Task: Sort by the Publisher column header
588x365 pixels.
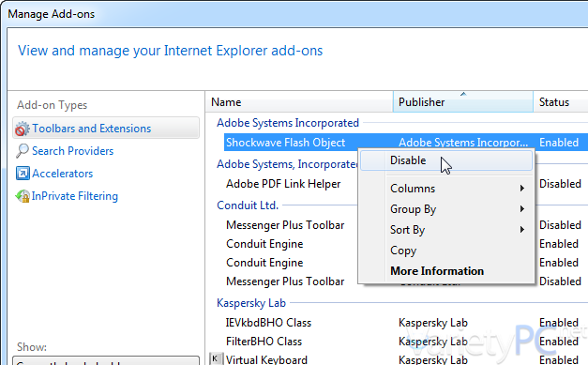Action: pyautogui.click(x=463, y=102)
